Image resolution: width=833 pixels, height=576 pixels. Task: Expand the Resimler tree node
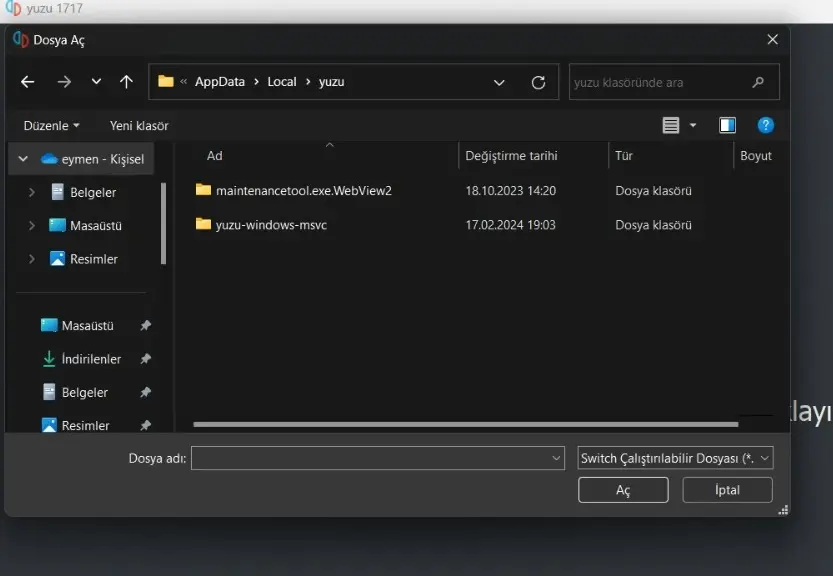(31, 259)
